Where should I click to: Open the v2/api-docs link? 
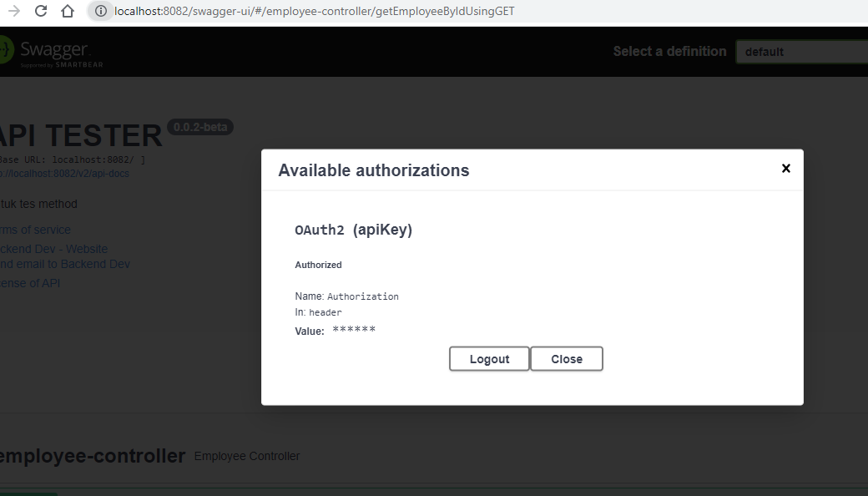coord(64,174)
